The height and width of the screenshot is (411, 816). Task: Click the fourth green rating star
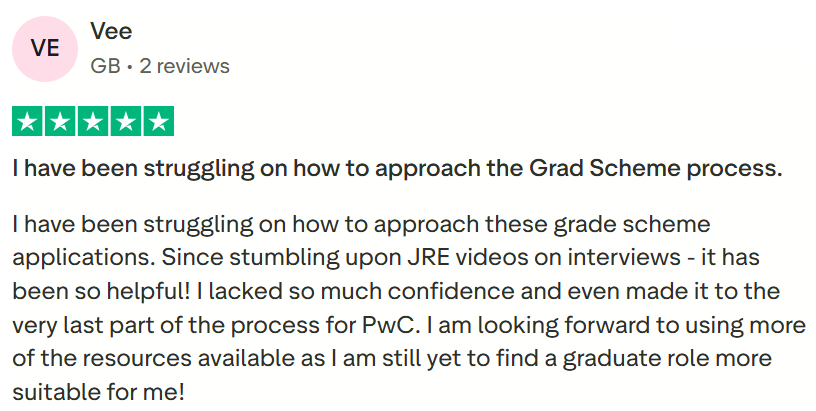tap(126, 122)
